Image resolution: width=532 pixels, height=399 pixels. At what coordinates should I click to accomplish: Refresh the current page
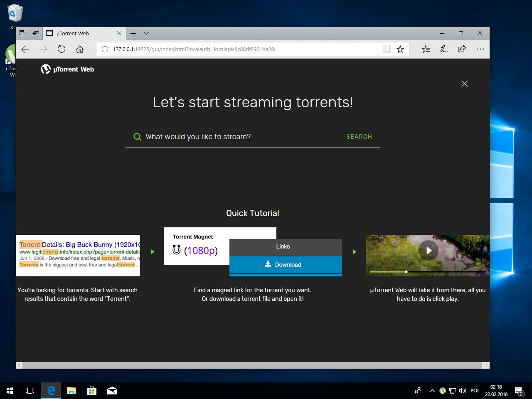[62, 49]
